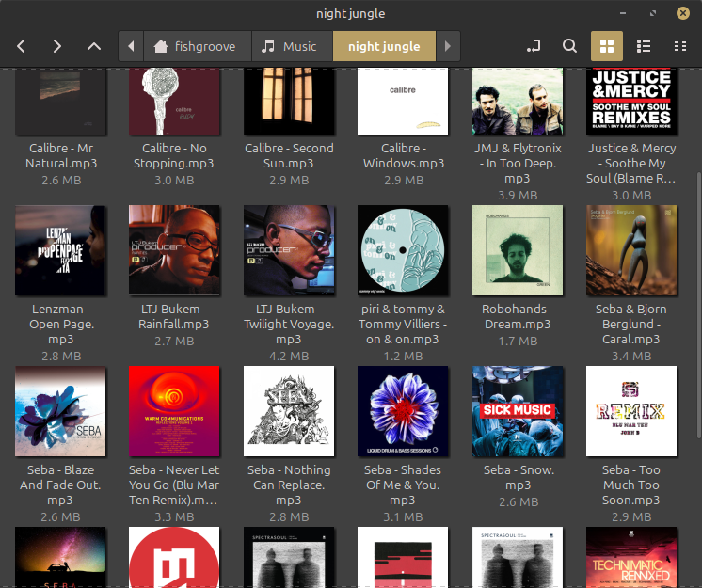
Task: Go up to the parent folder
Action: point(93,46)
